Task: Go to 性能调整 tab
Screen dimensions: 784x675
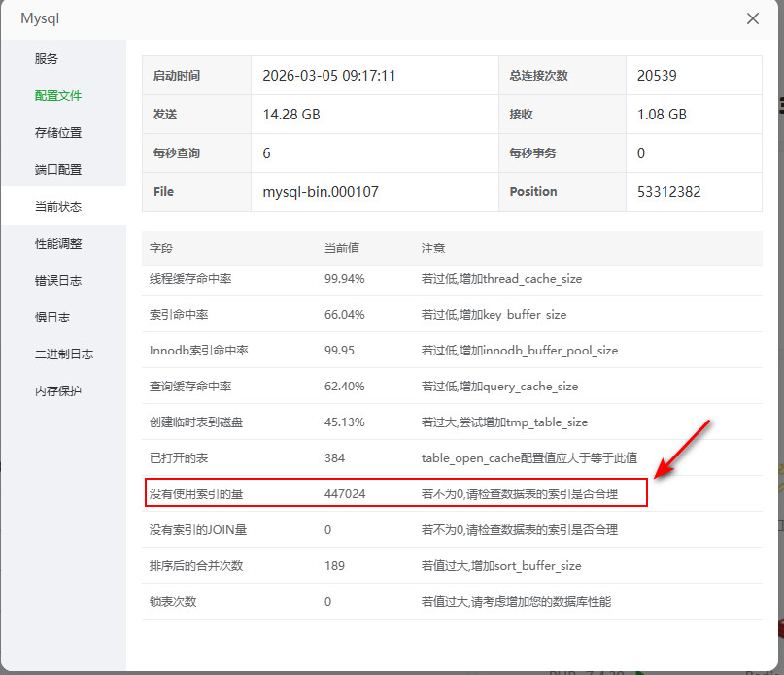Action: click(x=58, y=243)
